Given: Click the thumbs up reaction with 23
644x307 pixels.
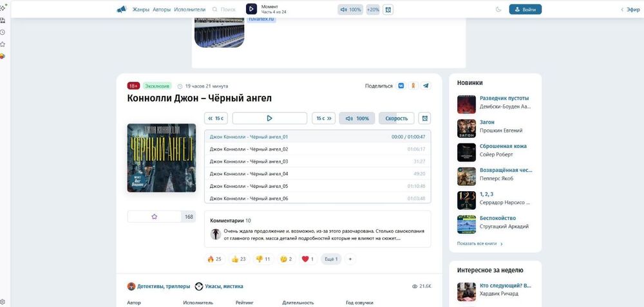Looking at the screenshot, I should [239, 259].
